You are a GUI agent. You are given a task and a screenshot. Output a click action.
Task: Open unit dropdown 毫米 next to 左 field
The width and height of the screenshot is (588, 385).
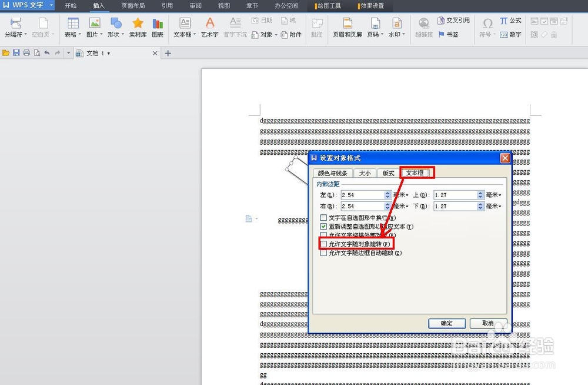tap(401, 195)
